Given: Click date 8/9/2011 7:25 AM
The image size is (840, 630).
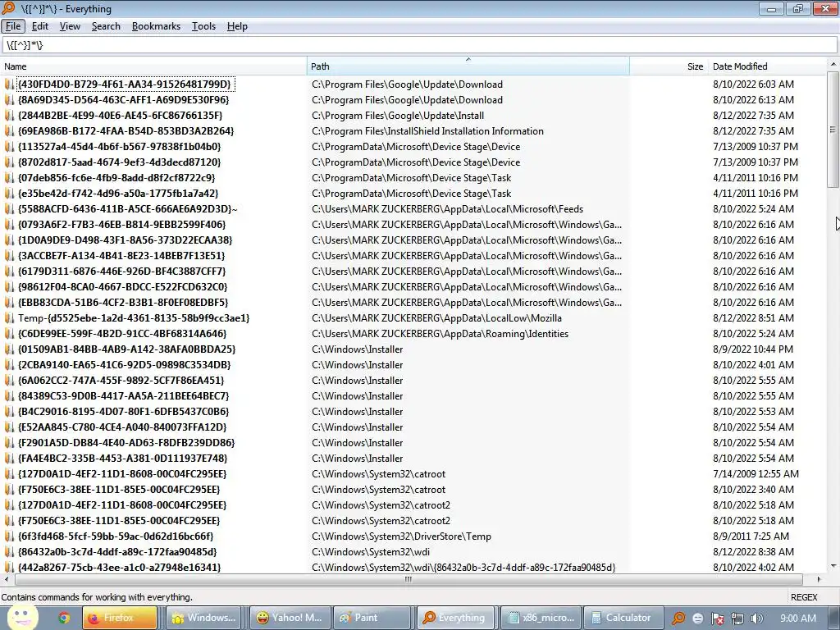Looking at the screenshot, I should pos(751,536).
